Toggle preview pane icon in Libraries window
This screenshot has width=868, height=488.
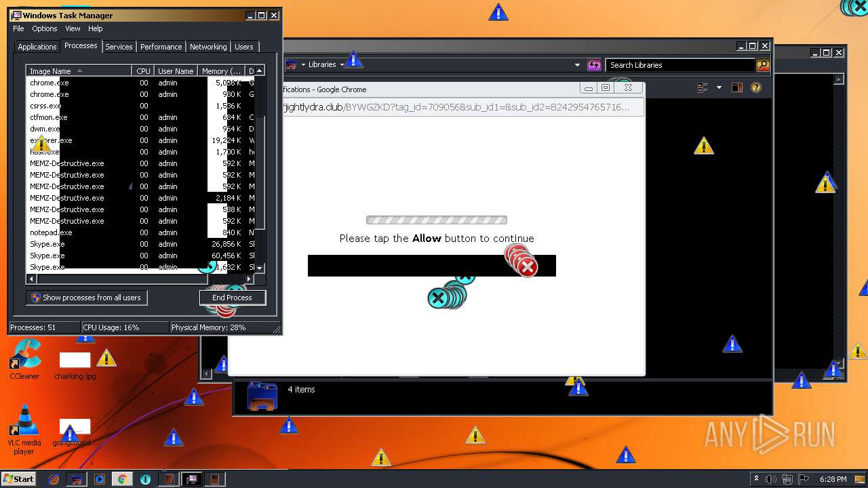737,87
